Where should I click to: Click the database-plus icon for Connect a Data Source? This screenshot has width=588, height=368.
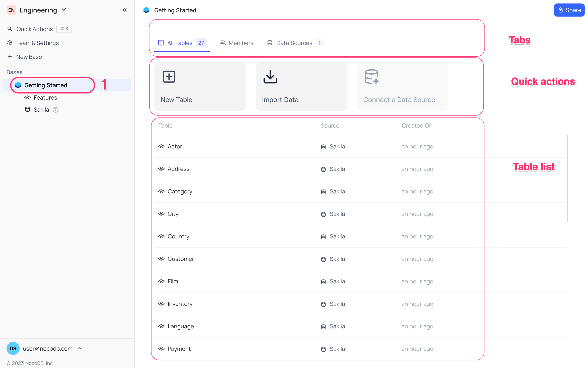372,77
